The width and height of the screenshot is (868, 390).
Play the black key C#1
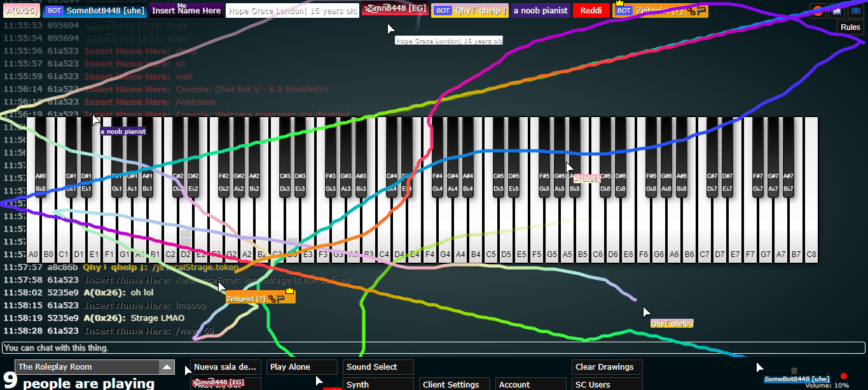pos(71,156)
